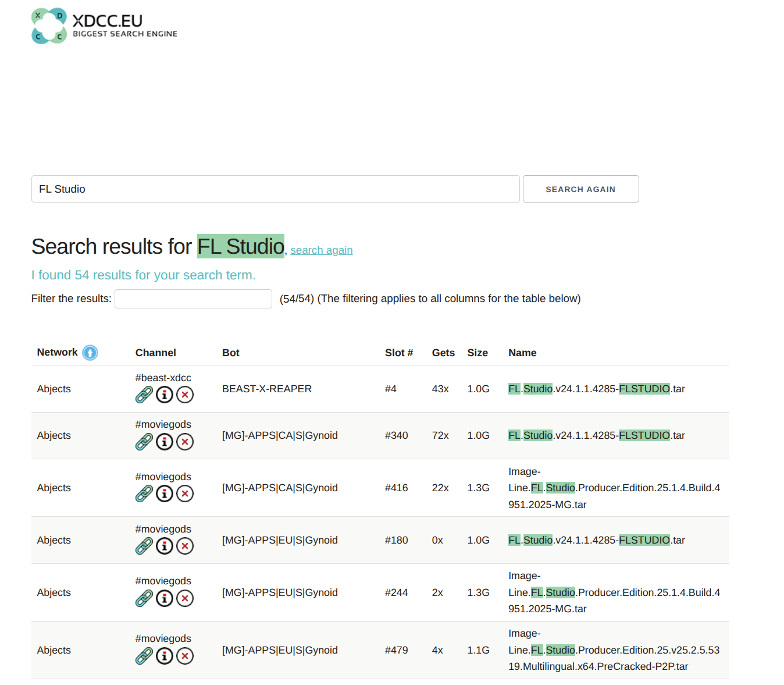Open the 'search again' link
784x685 pixels.
(321, 250)
